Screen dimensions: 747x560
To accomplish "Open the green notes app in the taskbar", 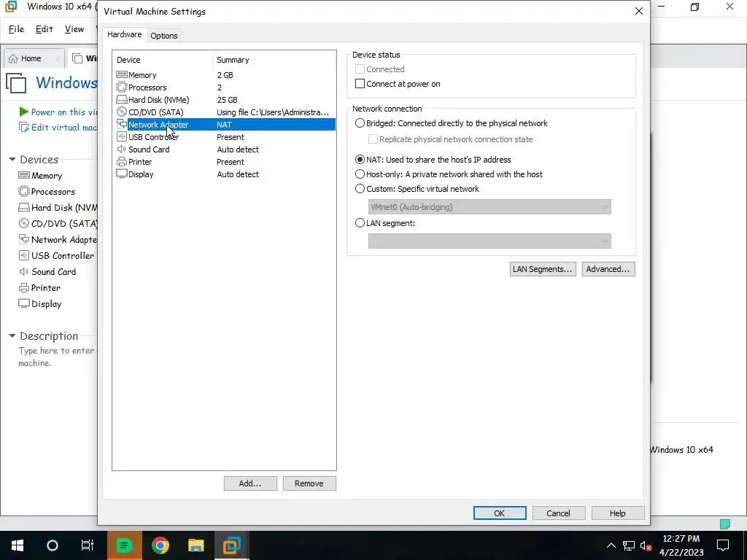I will pos(124,545).
